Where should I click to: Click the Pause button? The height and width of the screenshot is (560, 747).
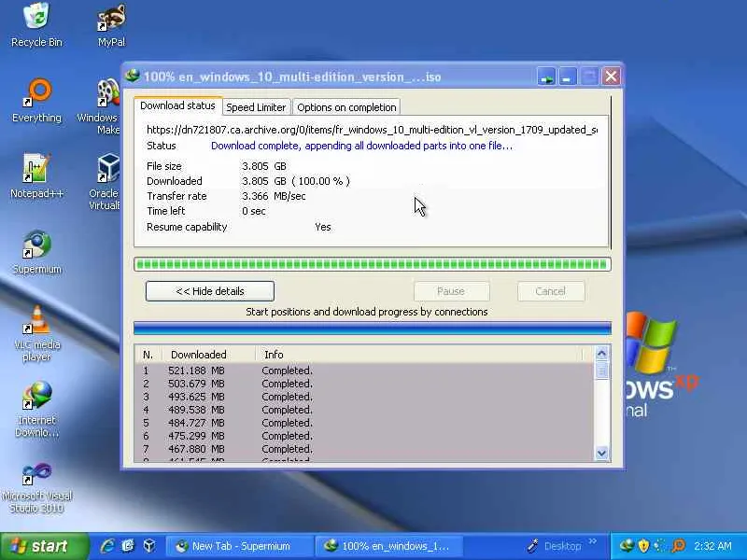tap(451, 291)
